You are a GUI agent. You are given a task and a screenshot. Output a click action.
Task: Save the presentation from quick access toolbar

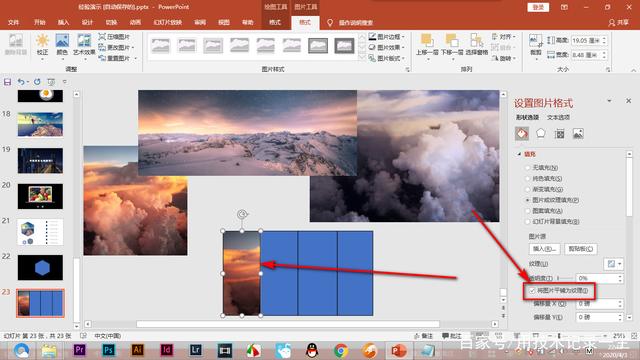[x=7, y=82]
